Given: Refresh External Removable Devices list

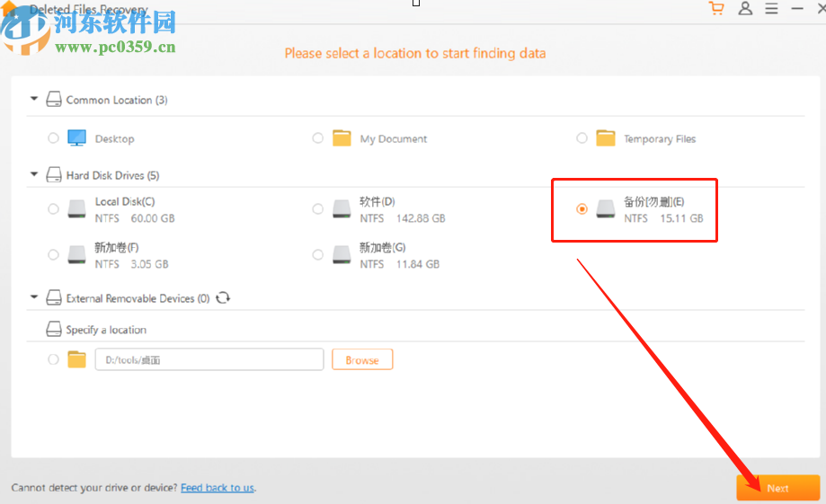Looking at the screenshot, I should pyautogui.click(x=223, y=297).
